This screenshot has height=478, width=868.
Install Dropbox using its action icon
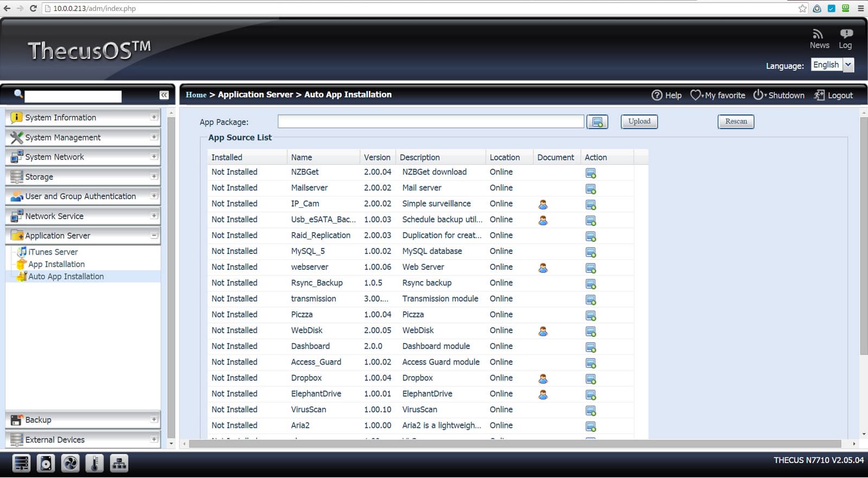pyautogui.click(x=591, y=379)
